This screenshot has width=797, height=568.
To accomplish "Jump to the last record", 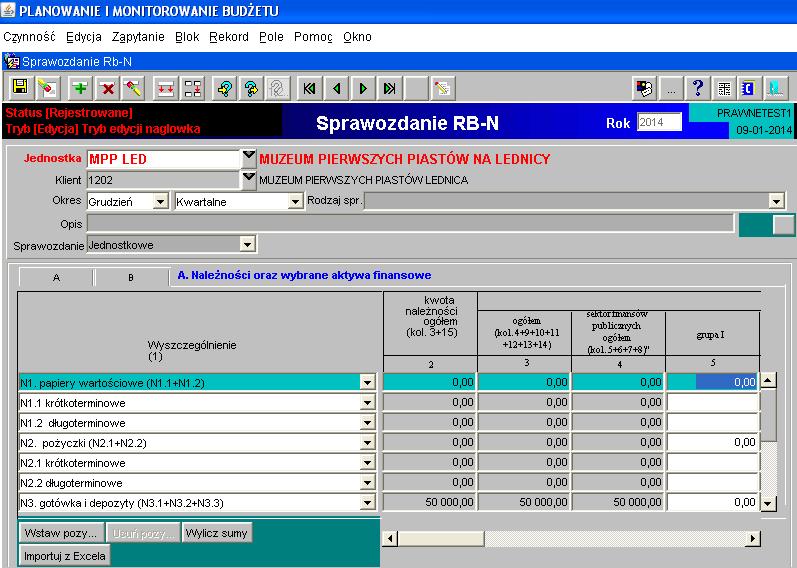I will tap(390, 88).
